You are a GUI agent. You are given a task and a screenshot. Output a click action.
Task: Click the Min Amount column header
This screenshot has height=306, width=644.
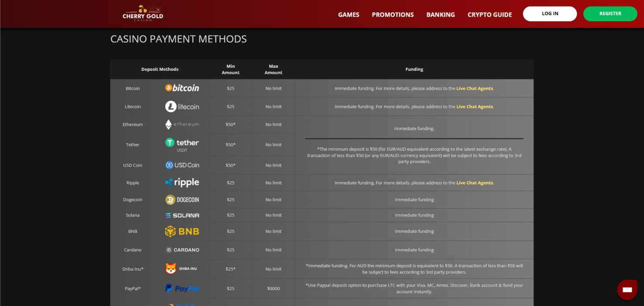[231, 70]
